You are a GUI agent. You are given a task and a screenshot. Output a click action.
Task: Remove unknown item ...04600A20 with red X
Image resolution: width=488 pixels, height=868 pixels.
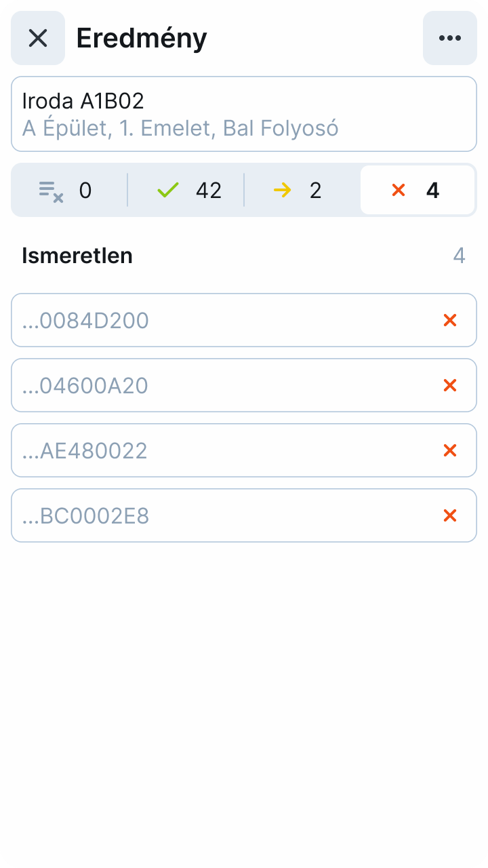click(449, 385)
